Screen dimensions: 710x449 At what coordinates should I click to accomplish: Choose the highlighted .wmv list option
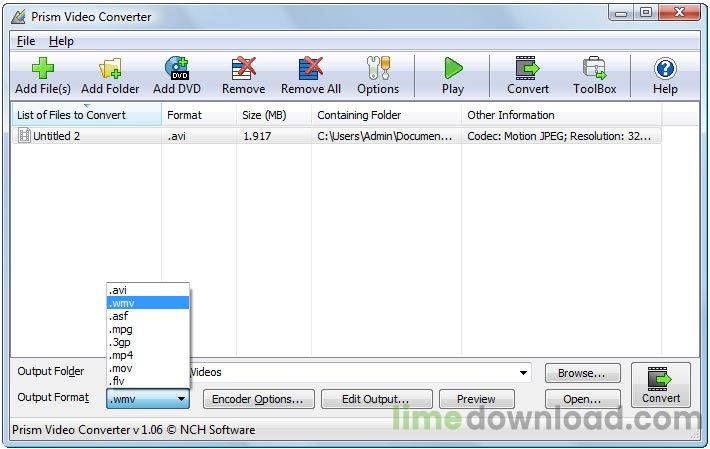(x=148, y=303)
